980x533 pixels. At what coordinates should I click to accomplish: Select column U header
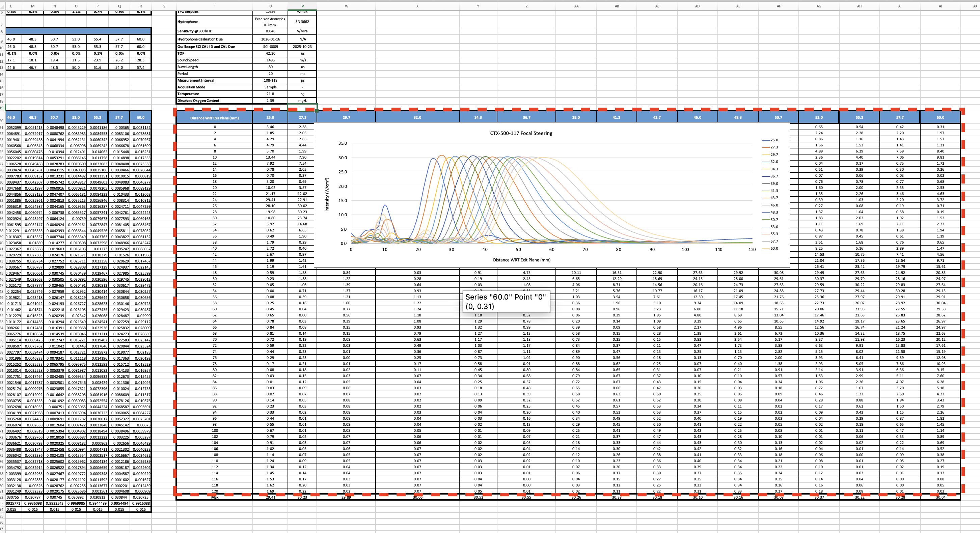pyautogui.click(x=270, y=6)
